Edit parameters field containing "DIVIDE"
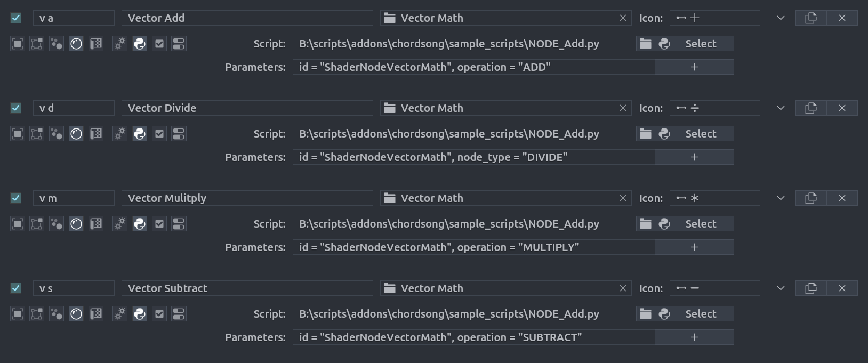This screenshot has width=868, height=363. [473, 157]
